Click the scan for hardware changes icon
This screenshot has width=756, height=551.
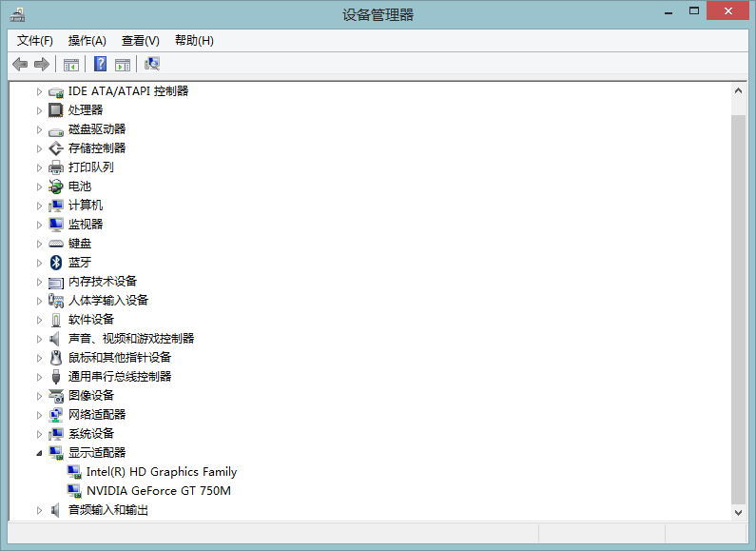point(151,64)
